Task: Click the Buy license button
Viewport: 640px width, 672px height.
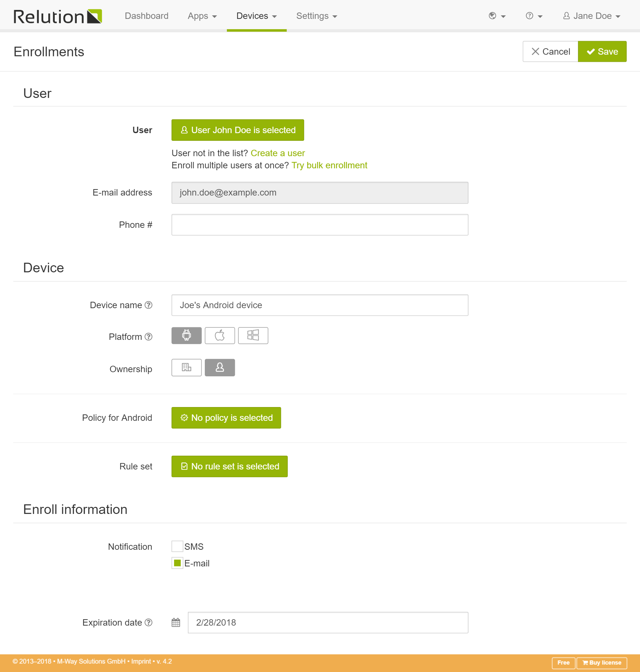Action: tap(602, 663)
